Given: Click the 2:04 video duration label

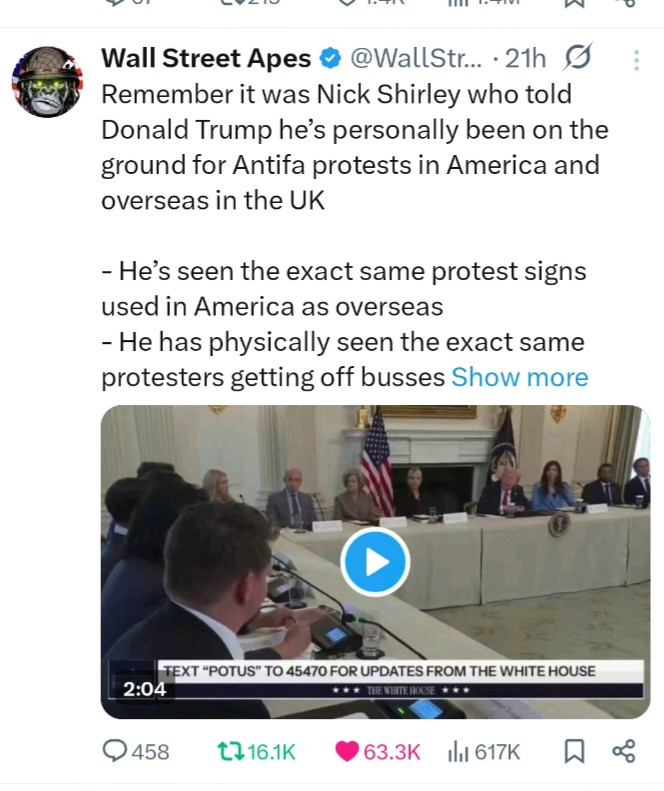Looking at the screenshot, I should 143,689.
